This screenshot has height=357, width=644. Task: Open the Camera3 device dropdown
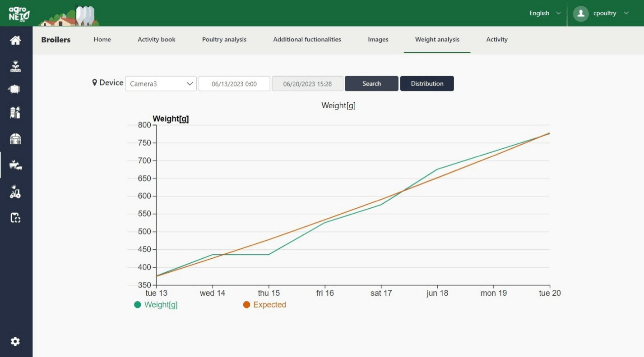pyautogui.click(x=161, y=83)
